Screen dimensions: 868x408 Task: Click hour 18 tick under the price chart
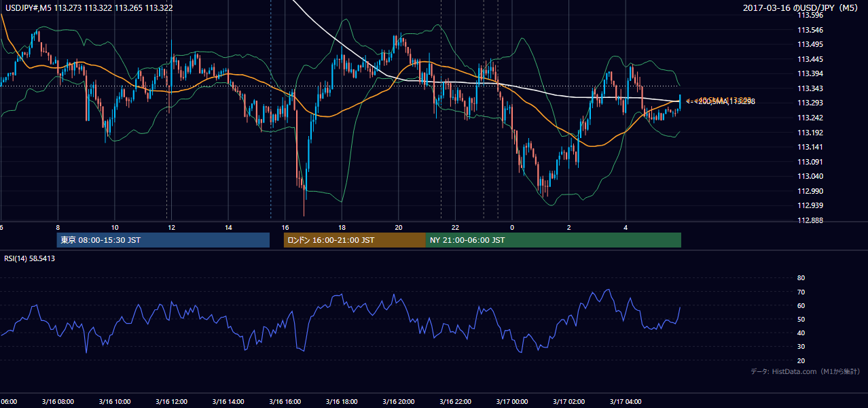[342, 227]
